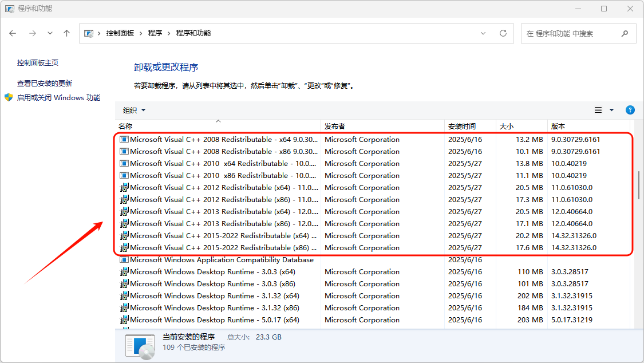The height and width of the screenshot is (363, 644).
Task: Select Windows Desktop Runtime 3.1.32 (x86) row
Action: click(374, 308)
